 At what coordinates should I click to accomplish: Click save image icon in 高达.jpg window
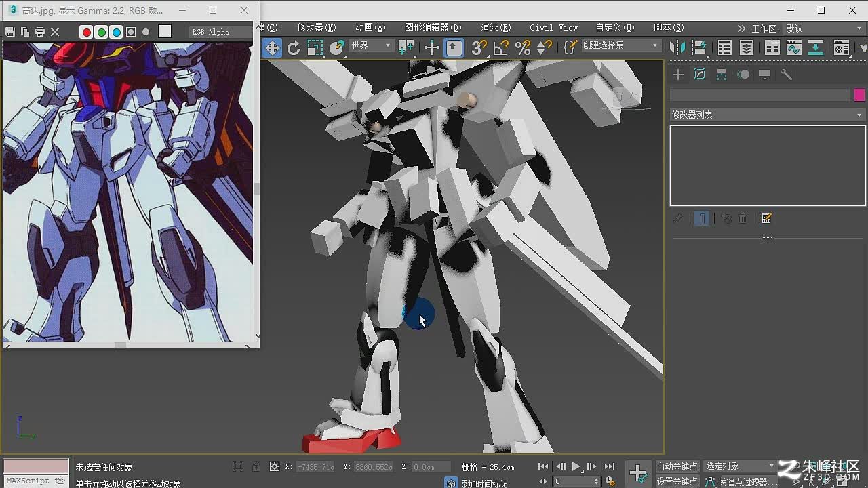pos(9,32)
